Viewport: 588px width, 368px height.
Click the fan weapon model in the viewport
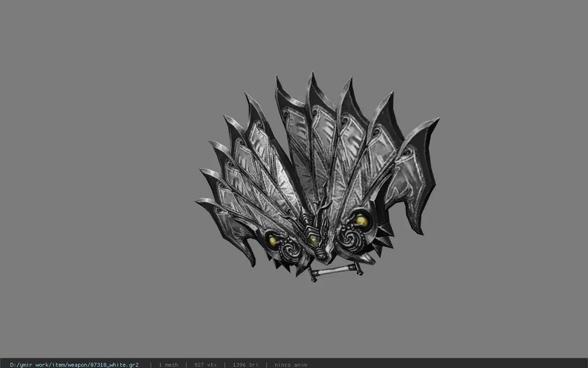click(x=317, y=177)
